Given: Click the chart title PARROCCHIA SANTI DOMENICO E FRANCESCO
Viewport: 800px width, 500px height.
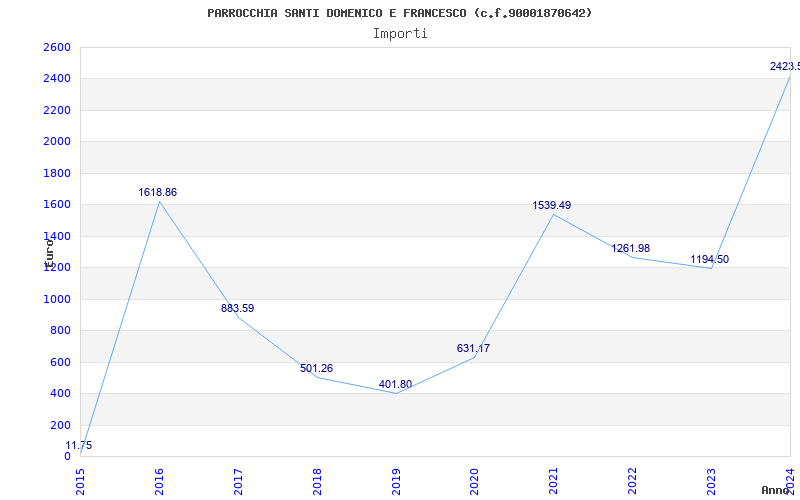Looking at the screenshot, I should 399,13.
